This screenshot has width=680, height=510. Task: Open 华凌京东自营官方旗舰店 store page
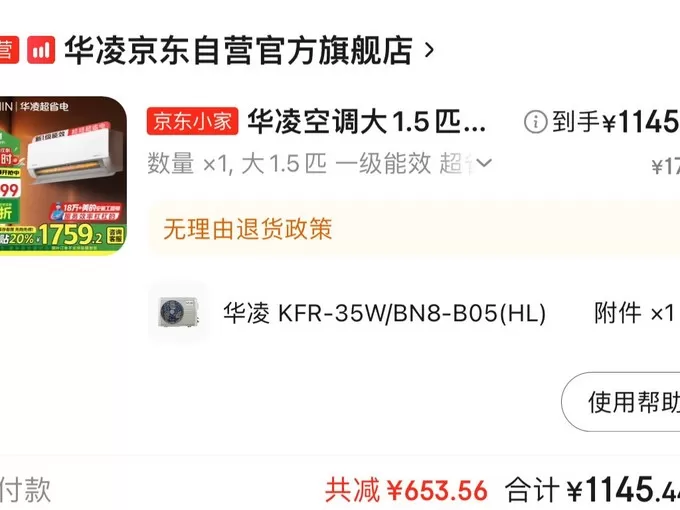click(238, 50)
